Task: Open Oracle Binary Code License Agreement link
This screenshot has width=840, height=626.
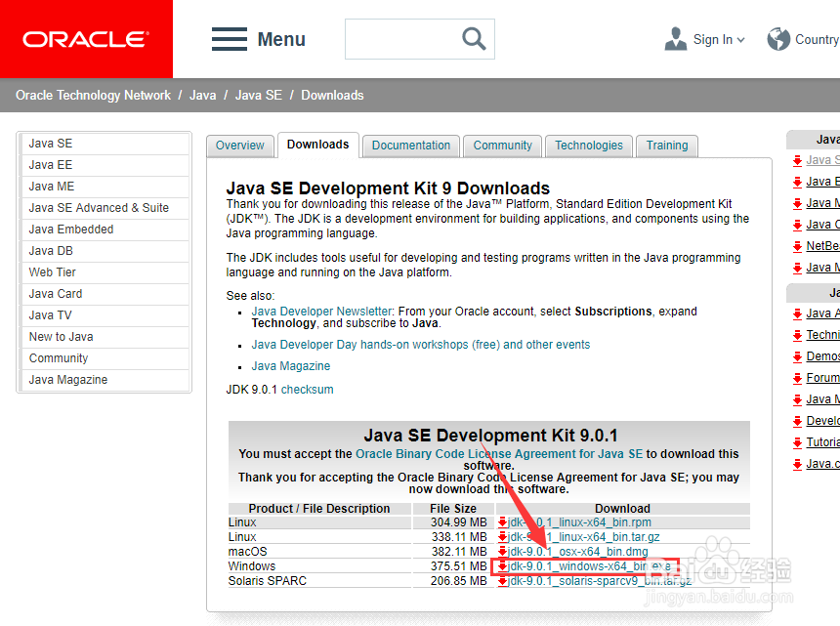Action: (499, 453)
